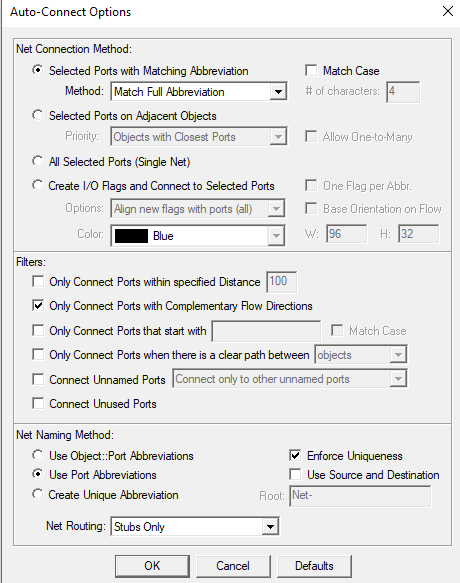
Task: Click the OK button
Action: coord(152,566)
